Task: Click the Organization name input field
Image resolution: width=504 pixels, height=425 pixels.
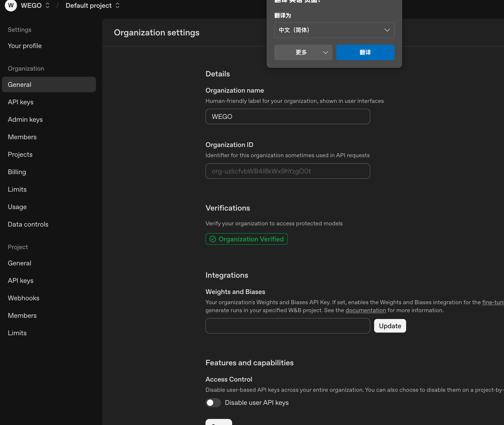Action: point(288,116)
